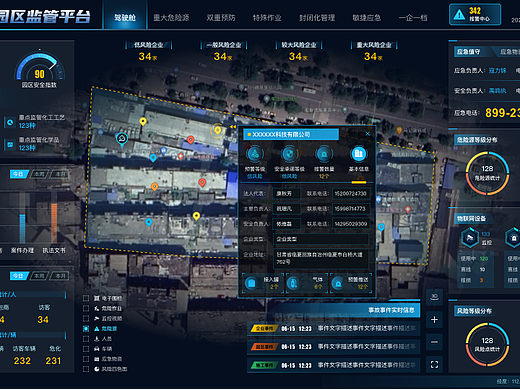The width and height of the screenshot is (520, 390).
Task: Enable the 监控视频 layer checkbox
Action: pos(86,318)
